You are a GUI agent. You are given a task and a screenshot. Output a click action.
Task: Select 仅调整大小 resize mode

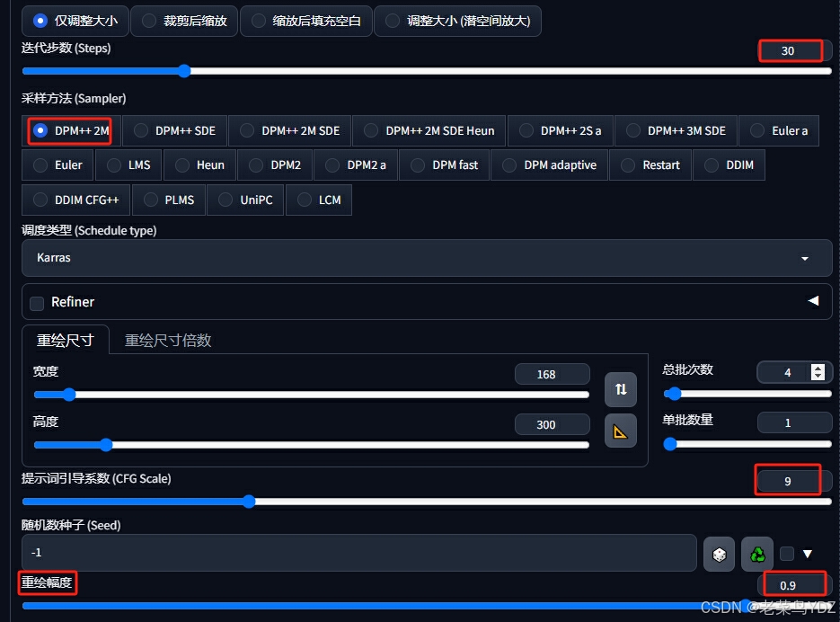point(75,21)
